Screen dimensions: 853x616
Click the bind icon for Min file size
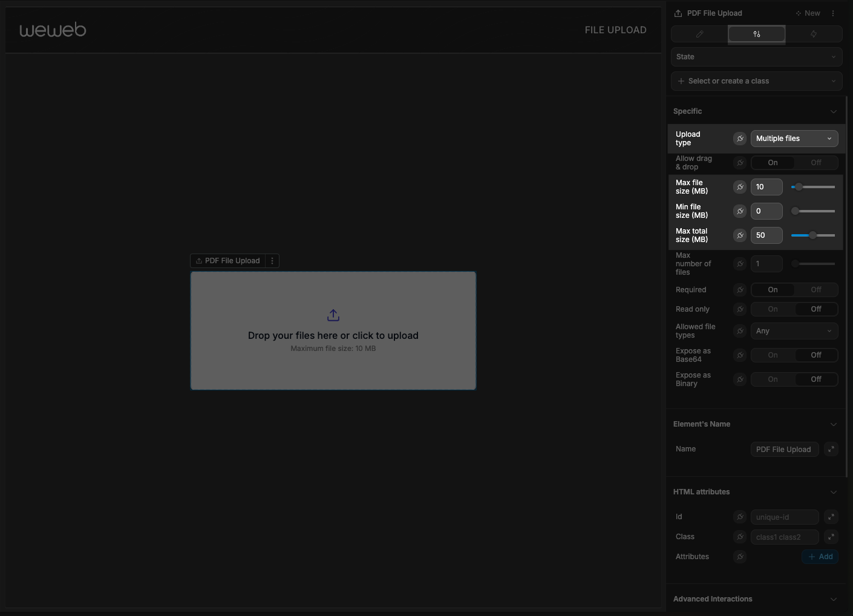740,211
